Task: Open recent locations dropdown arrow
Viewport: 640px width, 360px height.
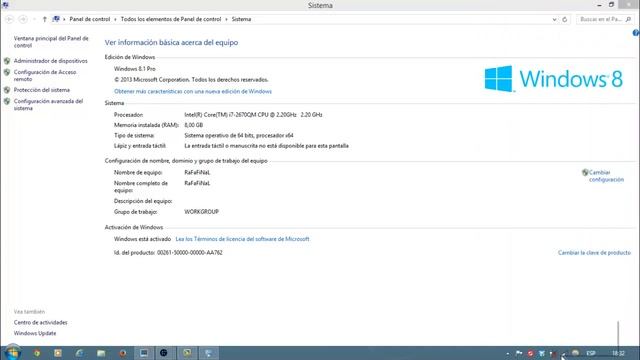Action: pos(34,19)
